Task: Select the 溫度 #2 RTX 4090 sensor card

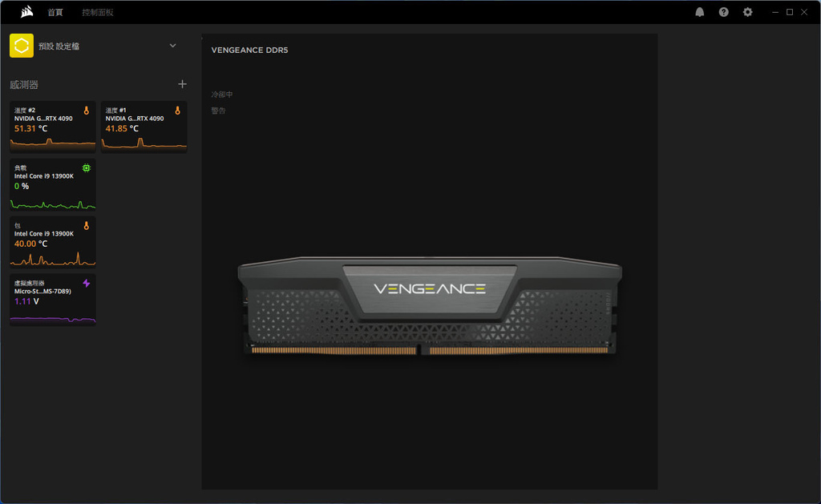Action: pyautogui.click(x=52, y=127)
